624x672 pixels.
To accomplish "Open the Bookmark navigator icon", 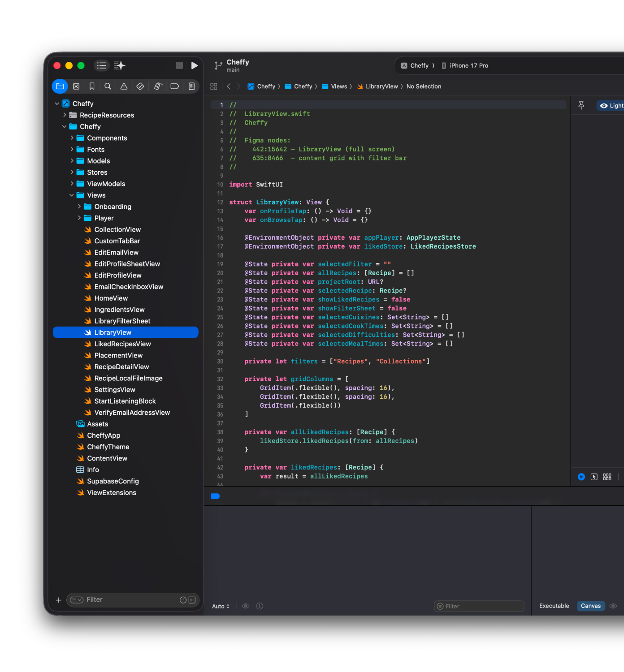I will click(x=92, y=86).
